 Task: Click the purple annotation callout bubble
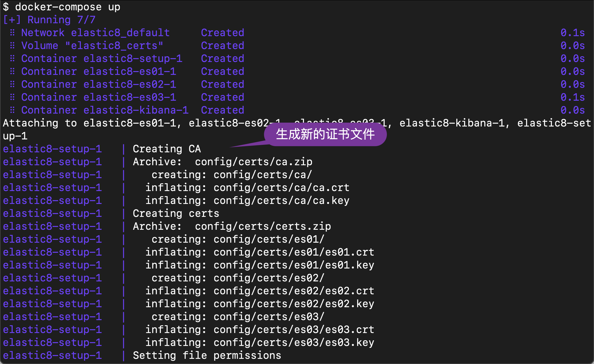point(325,134)
